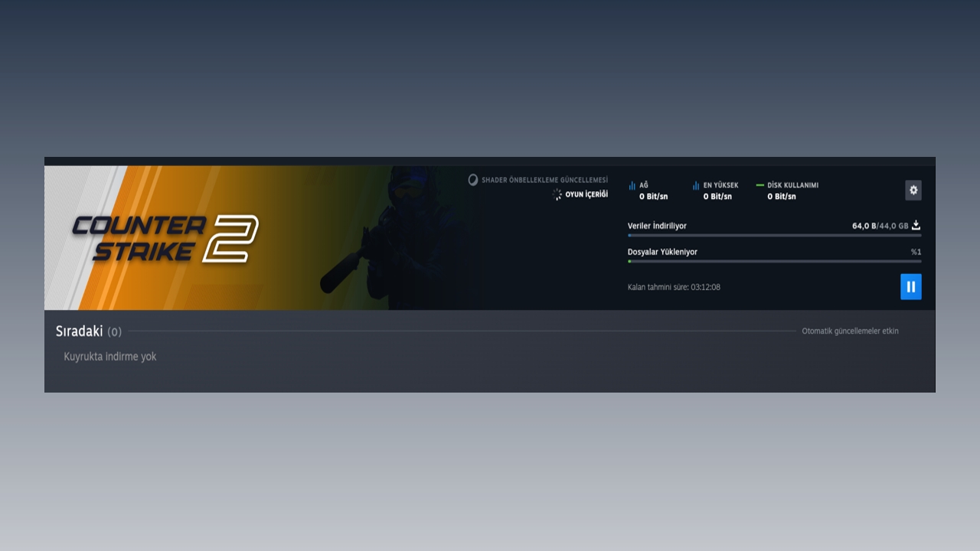Click the En Yüksek peak graph icon
980x551 pixels.
tap(696, 185)
